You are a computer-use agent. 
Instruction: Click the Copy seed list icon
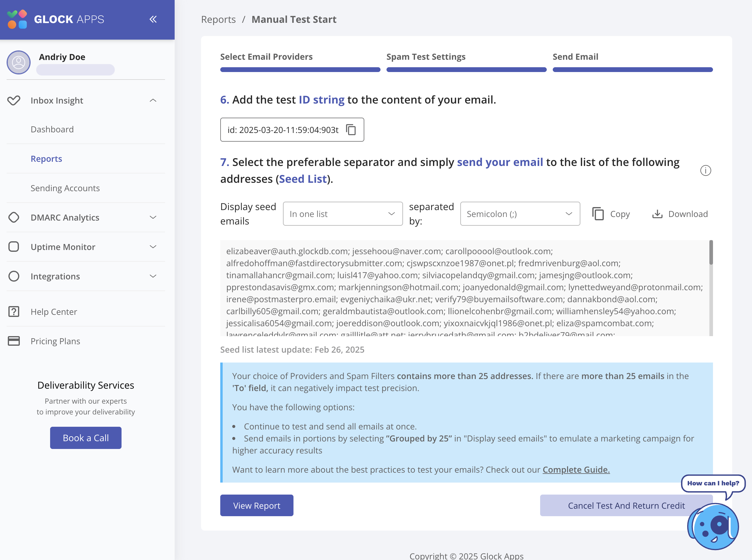[x=598, y=214]
